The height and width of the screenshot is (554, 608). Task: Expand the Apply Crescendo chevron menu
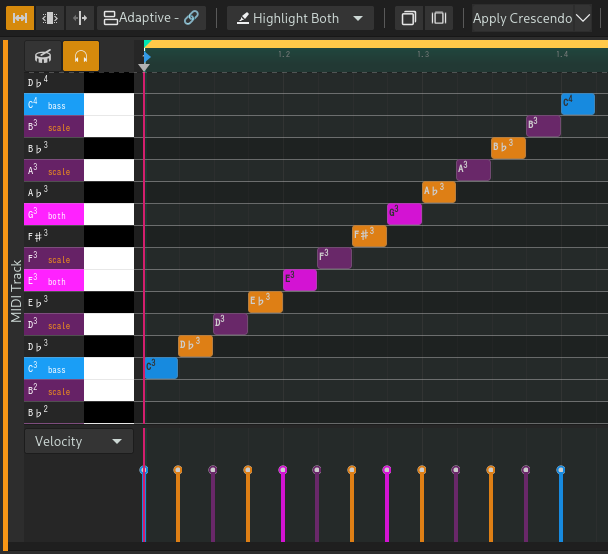point(583,18)
